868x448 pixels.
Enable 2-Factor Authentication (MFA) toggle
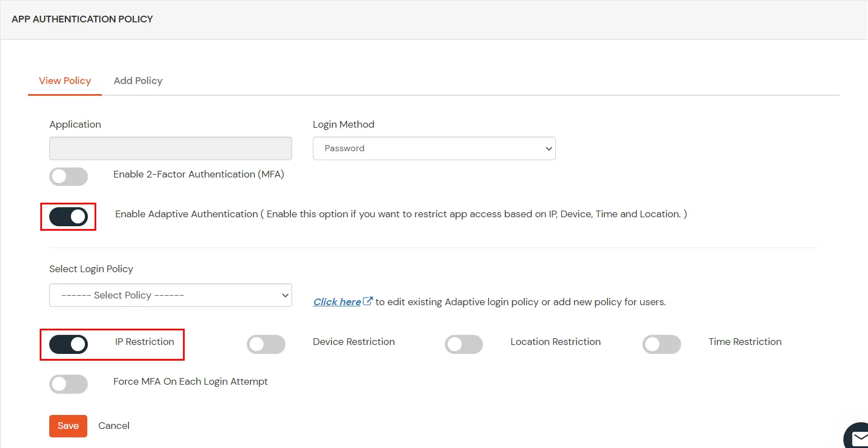[x=69, y=176]
